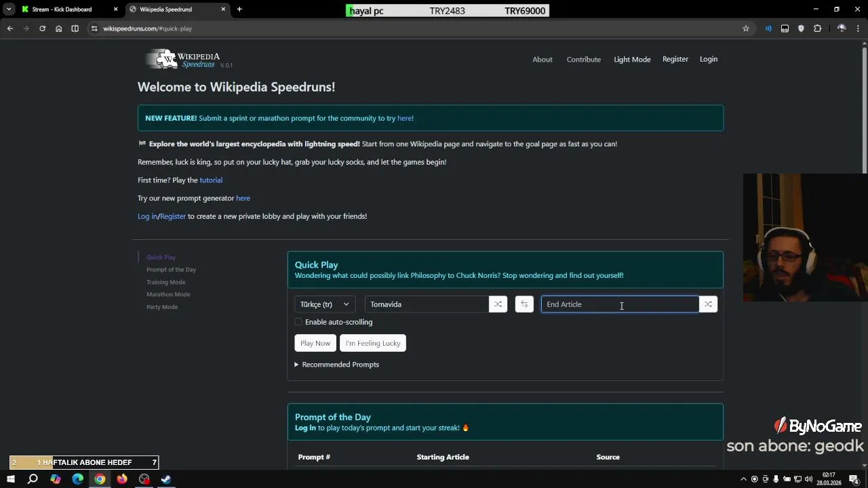Viewport: 868px width, 488px height.
Task: Click the blue sound-wave extension icon
Action: (x=768, y=28)
